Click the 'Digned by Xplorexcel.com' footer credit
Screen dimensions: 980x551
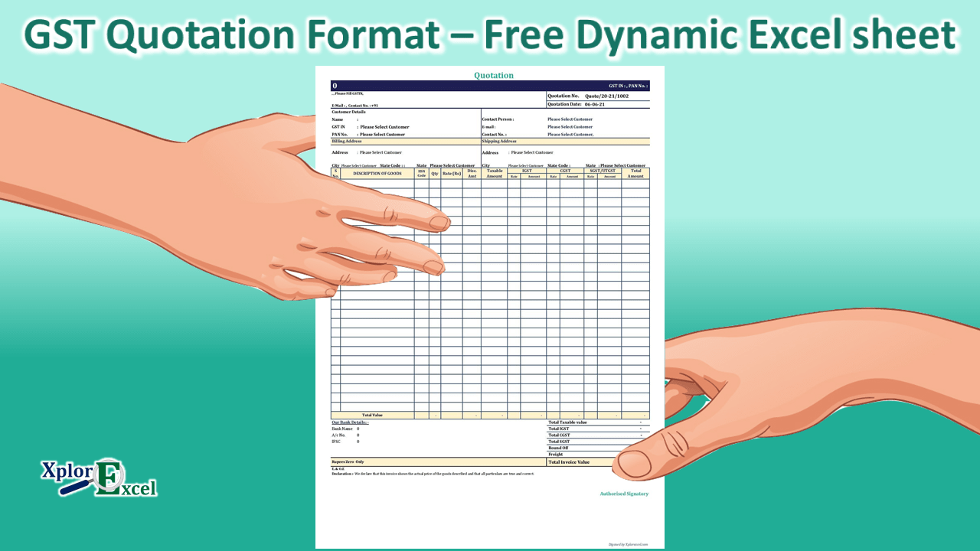(628, 544)
